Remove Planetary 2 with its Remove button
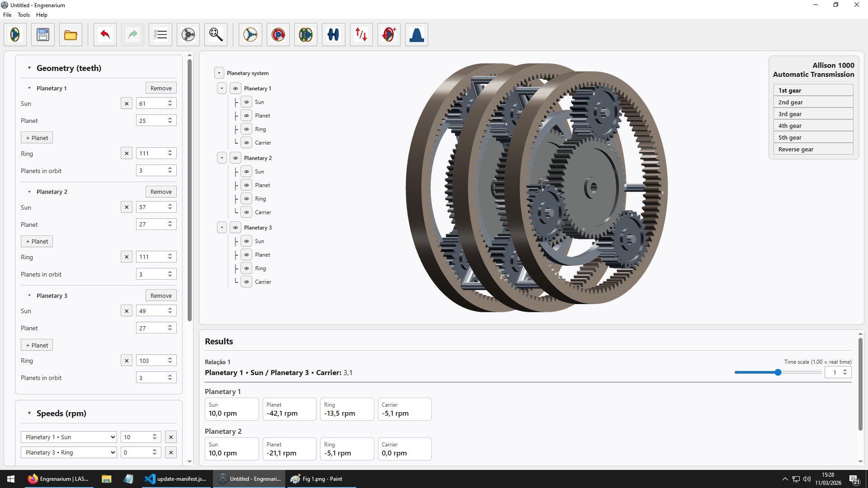Screen dimensions: 868x488 tap(161, 192)
